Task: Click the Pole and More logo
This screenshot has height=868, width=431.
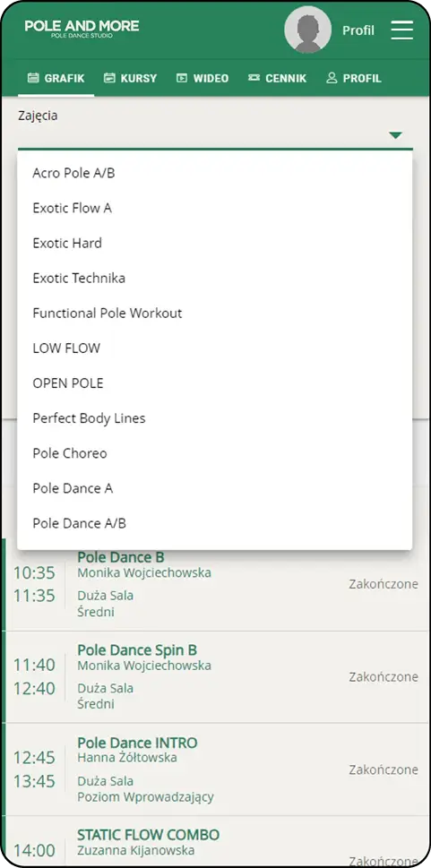Action: pos(82,29)
